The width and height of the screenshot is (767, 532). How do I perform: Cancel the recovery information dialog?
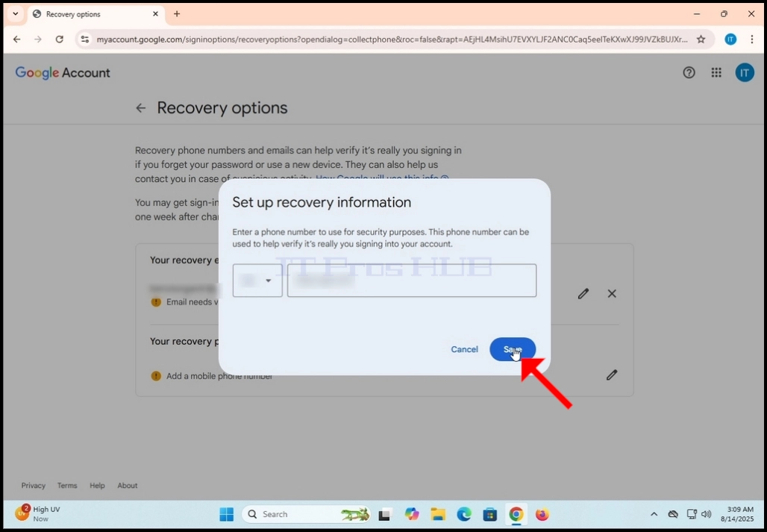pyautogui.click(x=464, y=349)
